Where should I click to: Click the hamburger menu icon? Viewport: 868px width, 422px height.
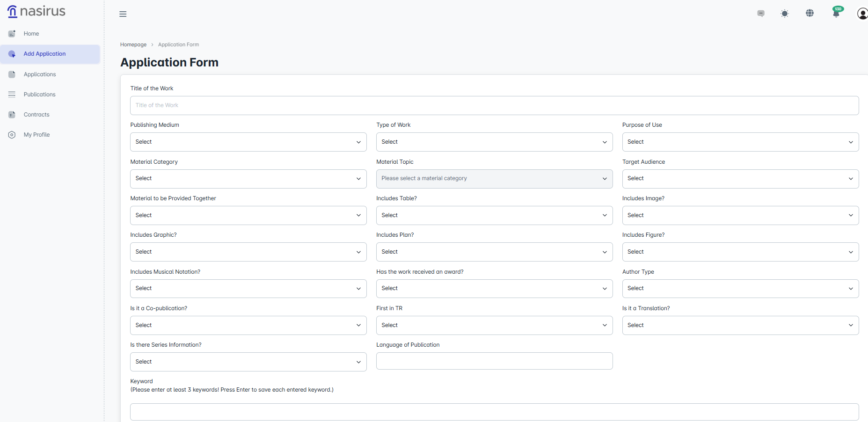[123, 14]
